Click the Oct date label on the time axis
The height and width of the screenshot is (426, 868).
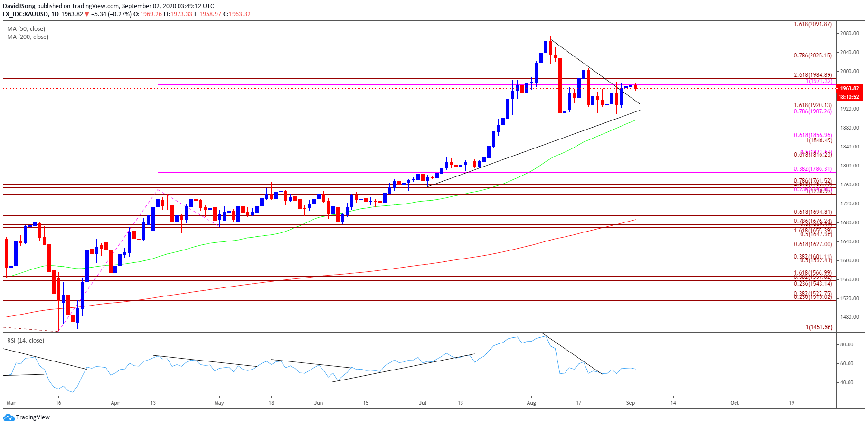(735, 403)
